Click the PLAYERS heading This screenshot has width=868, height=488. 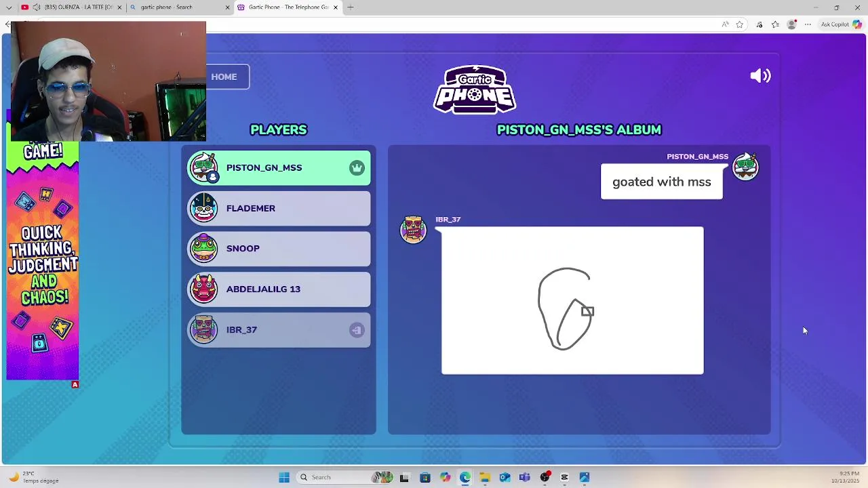click(279, 129)
